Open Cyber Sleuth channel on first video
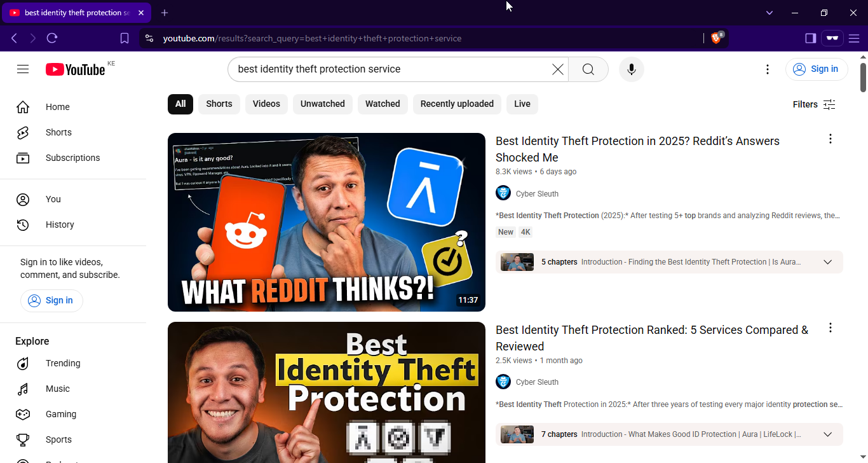Screen dimensions: 868x463 pos(537,194)
